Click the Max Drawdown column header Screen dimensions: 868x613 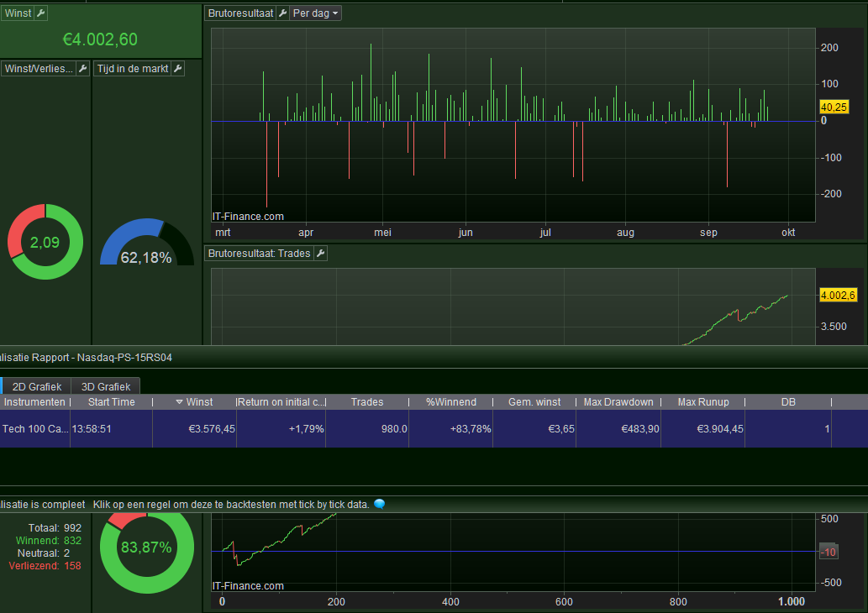[618, 402]
